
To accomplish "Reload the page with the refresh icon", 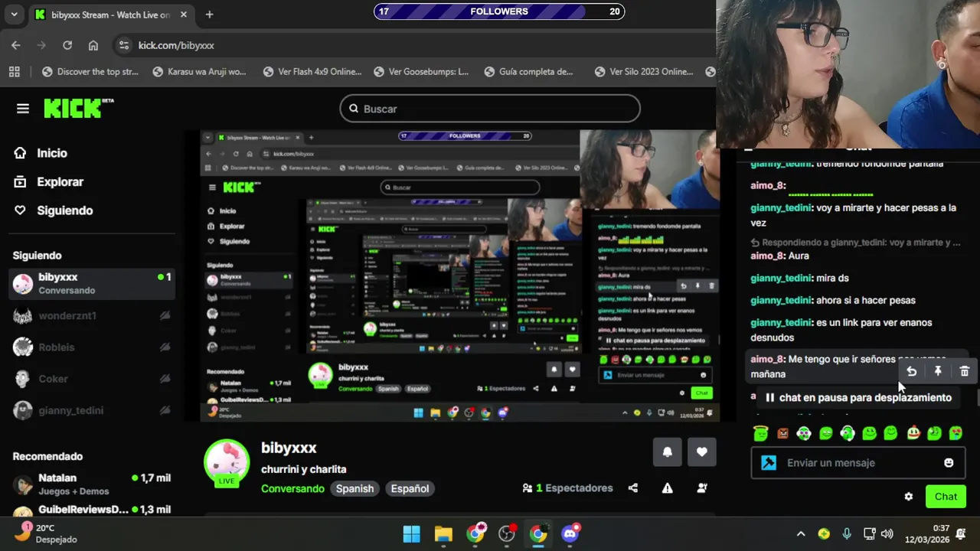I will coord(67,45).
